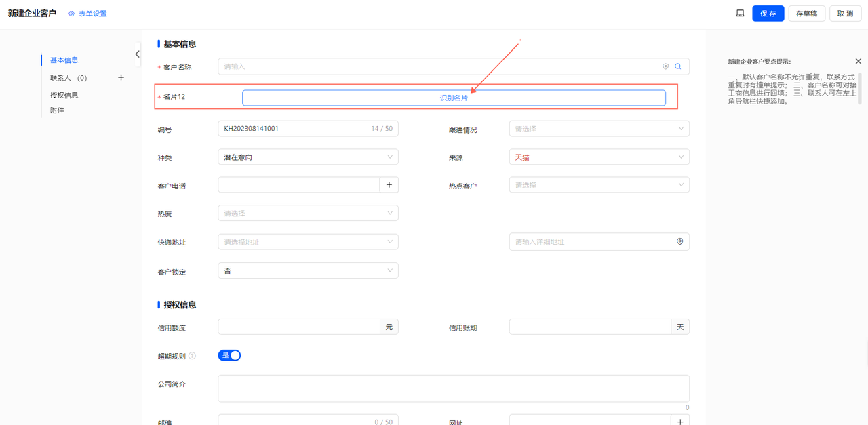The image size is (868, 425).
Task: Collapse the left navigation sidebar arrow
Action: [x=137, y=54]
